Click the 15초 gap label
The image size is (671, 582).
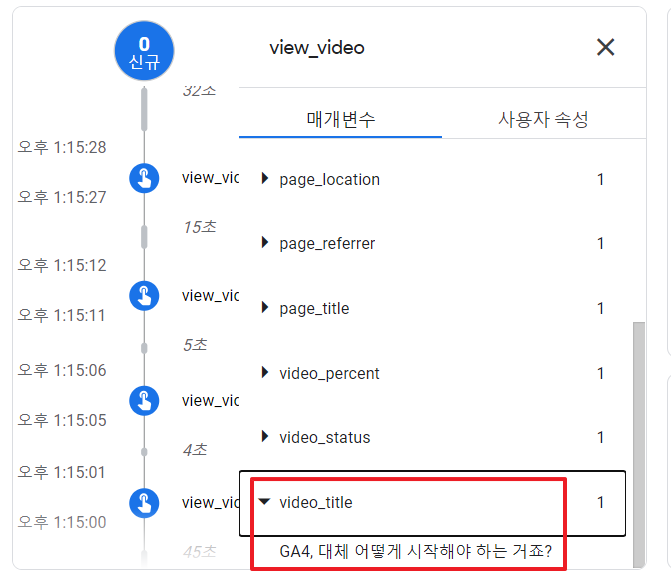click(200, 227)
